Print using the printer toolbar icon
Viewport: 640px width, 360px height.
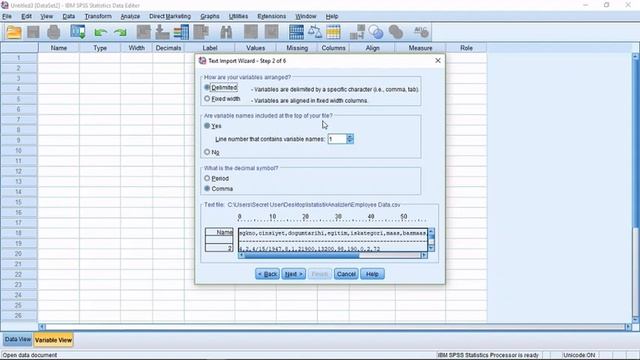(53, 32)
